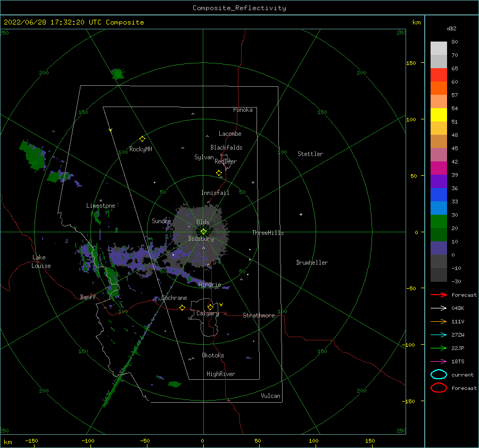Viewport: 479px width, 448px height.
Task: Click the Olds label at radar center
Action: coord(203,222)
